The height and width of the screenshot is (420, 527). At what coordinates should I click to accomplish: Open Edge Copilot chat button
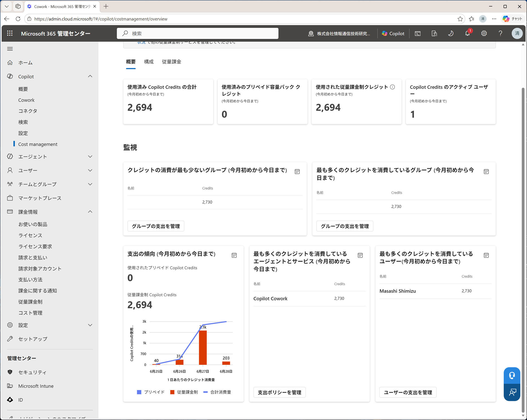[x=512, y=19]
